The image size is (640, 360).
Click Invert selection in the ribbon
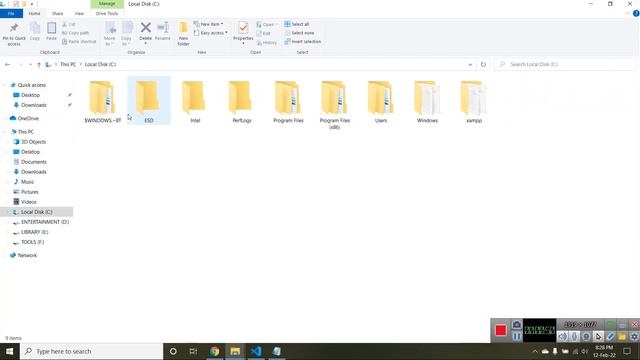(302, 42)
